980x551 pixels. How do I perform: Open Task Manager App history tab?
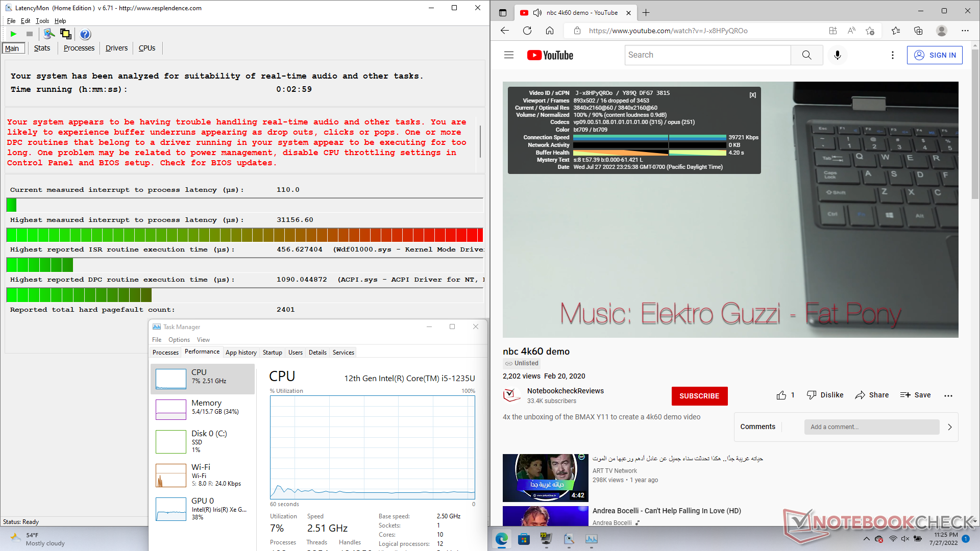[241, 353]
